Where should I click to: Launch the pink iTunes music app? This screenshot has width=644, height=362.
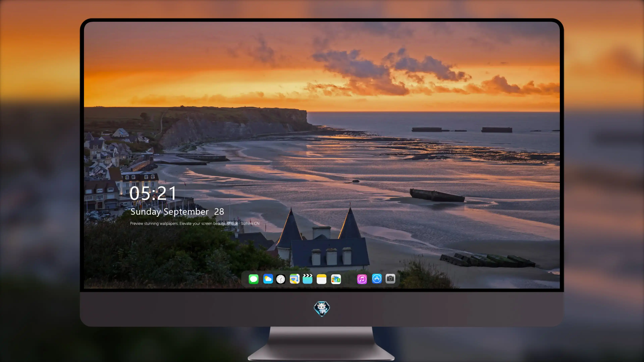click(362, 279)
